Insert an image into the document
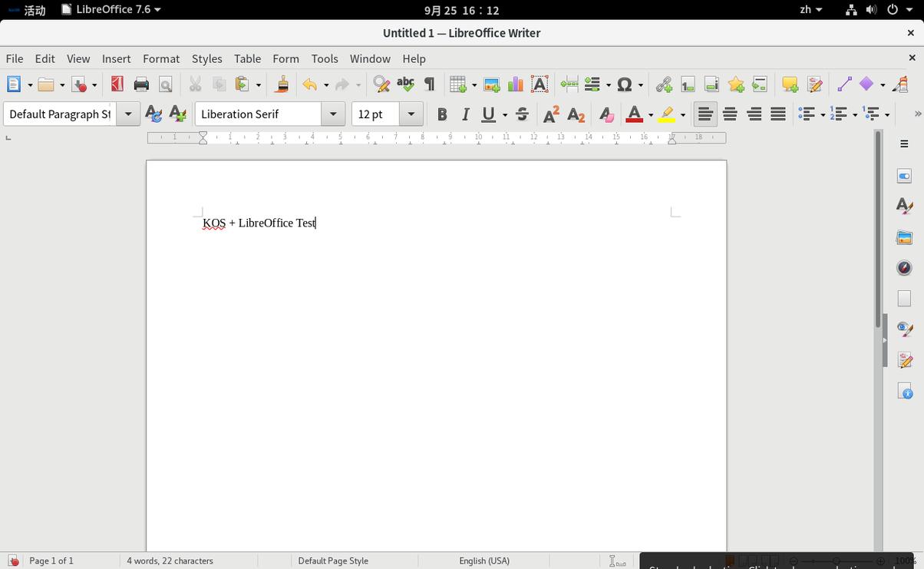This screenshot has width=924, height=569. tap(491, 84)
